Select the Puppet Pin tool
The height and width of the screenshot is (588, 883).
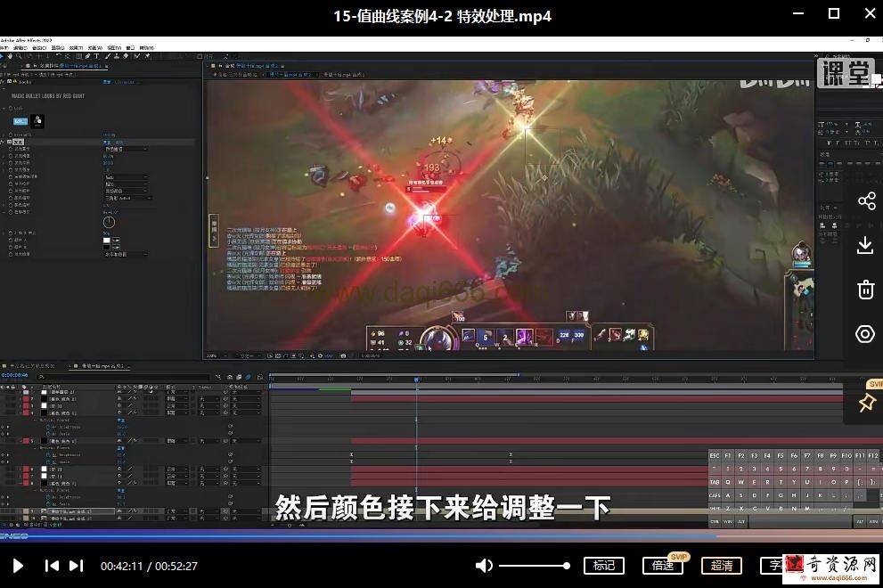[x=148, y=56]
